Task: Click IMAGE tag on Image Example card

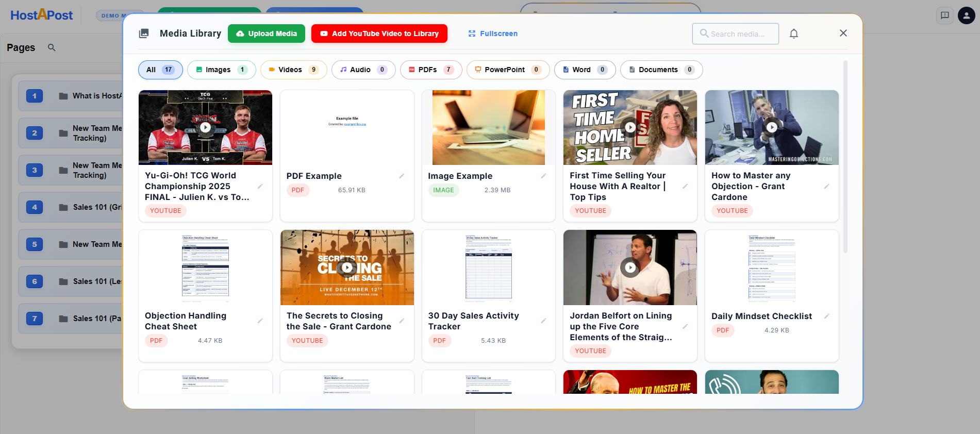Action: click(x=443, y=190)
